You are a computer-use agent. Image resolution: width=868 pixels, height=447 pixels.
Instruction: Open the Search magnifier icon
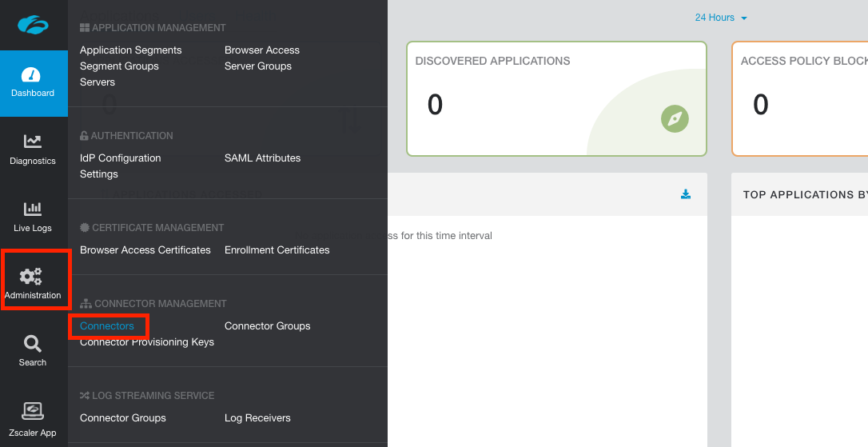pyautogui.click(x=33, y=344)
